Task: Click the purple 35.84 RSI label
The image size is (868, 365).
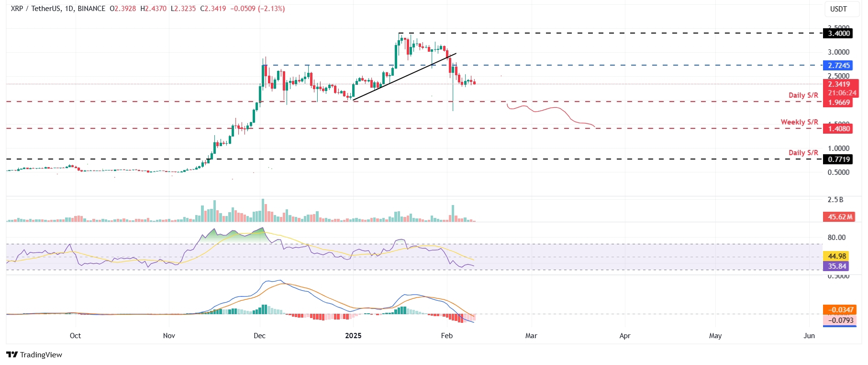Action: [837, 266]
